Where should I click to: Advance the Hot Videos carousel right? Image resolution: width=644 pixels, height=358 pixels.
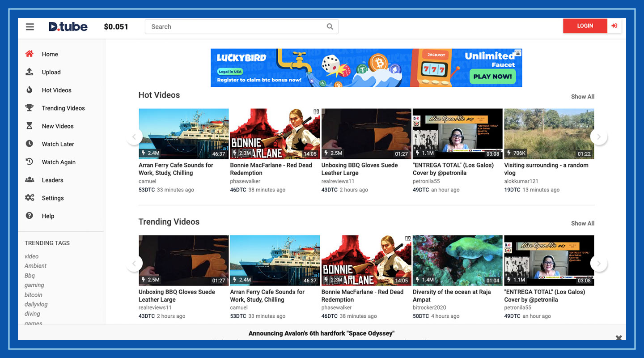click(599, 136)
